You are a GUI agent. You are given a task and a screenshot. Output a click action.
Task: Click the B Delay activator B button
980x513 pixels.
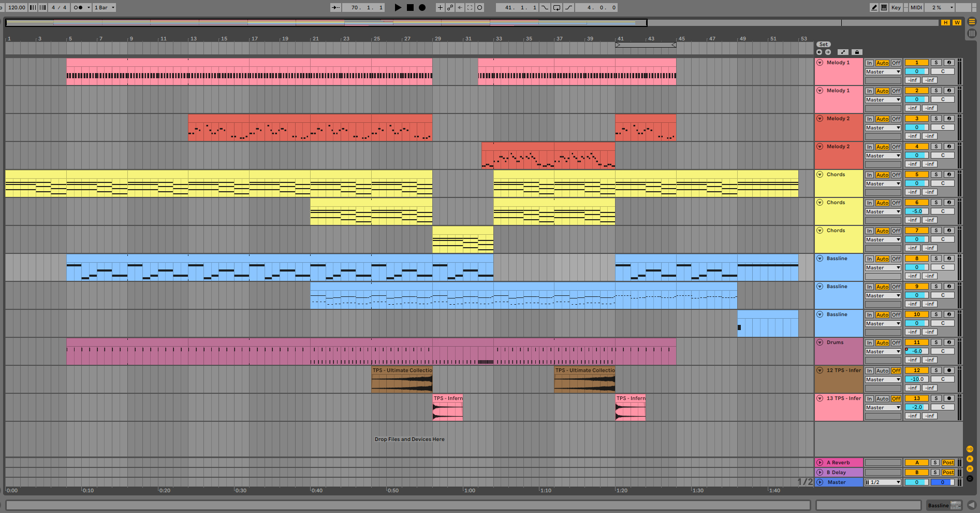pos(916,473)
